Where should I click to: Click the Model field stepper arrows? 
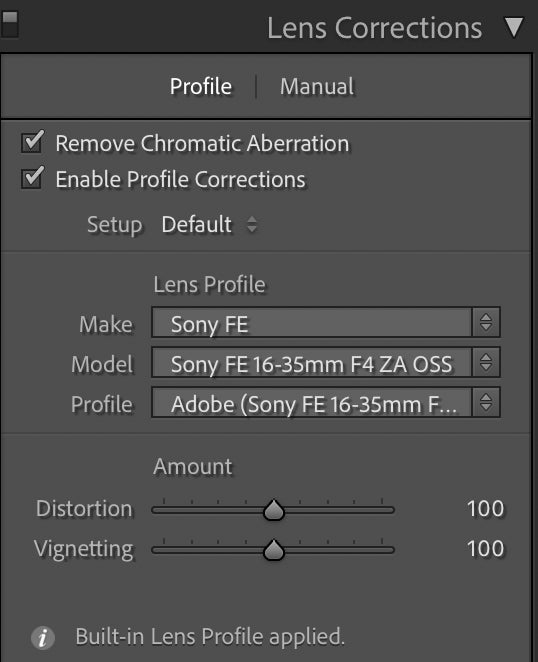pos(486,362)
